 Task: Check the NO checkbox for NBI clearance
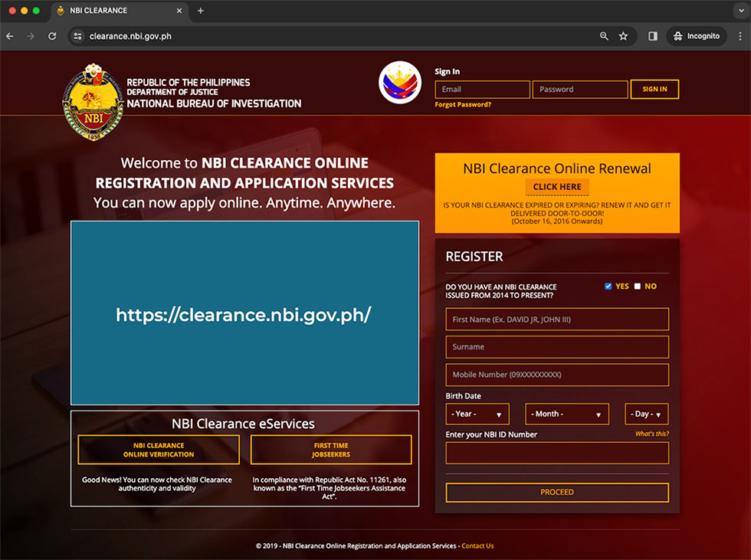pos(638,287)
